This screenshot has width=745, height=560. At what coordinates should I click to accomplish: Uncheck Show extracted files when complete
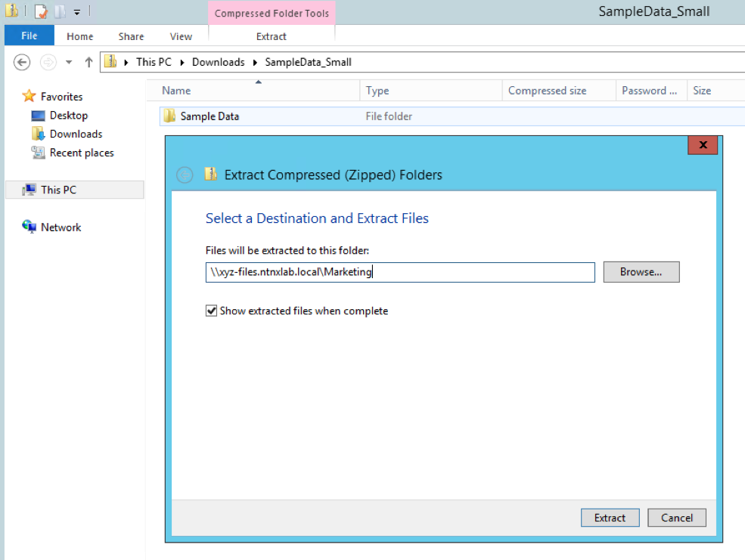pyautogui.click(x=211, y=311)
